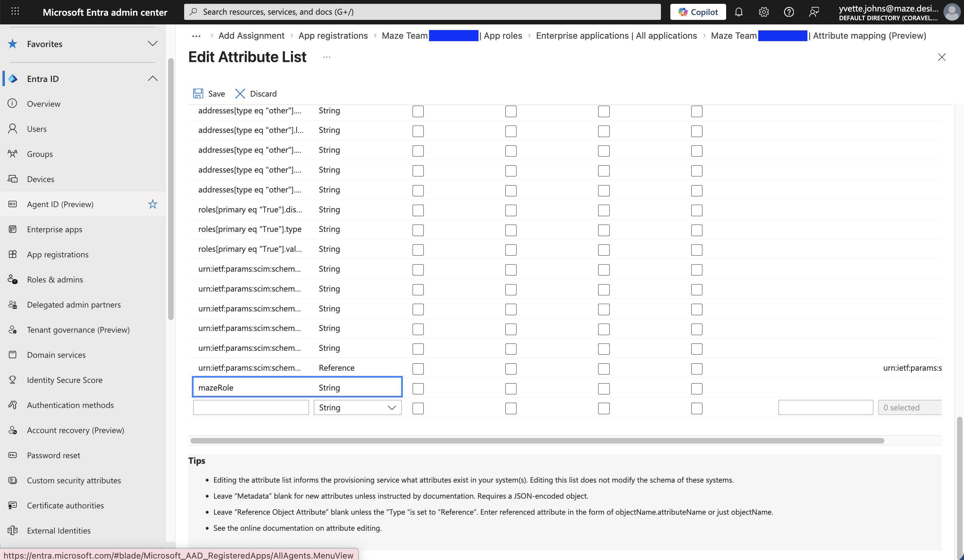
Task: Click the page vertical scrollbar thumb
Action: pyautogui.click(x=959, y=489)
